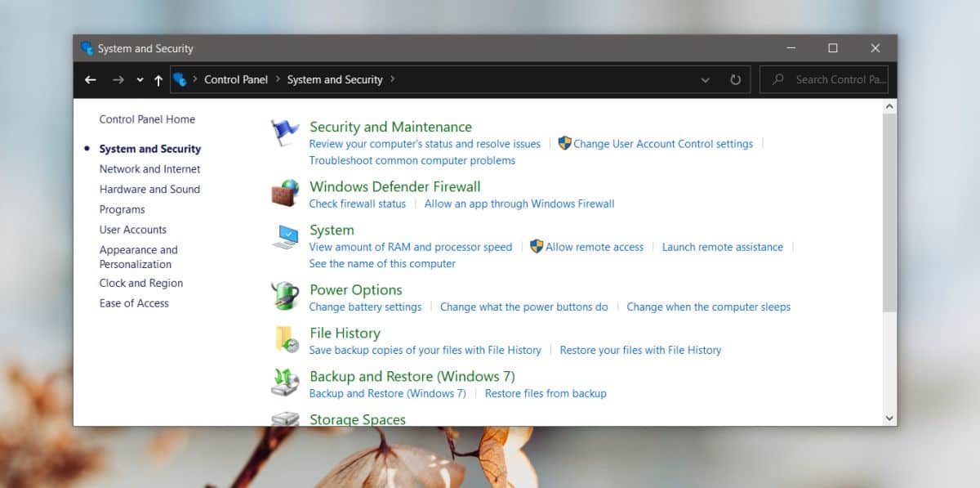Select Control Panel in the breadcrumb
Viewport: 980px width, 488px height.
[x=236, y=80]
